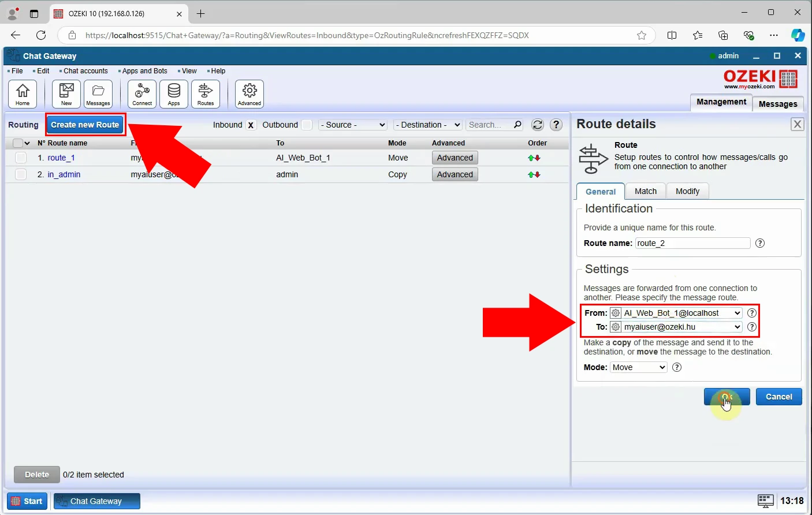This screenshot has width=812, height=515.
Task: Open the Help menu
Action: pos(218,71)
